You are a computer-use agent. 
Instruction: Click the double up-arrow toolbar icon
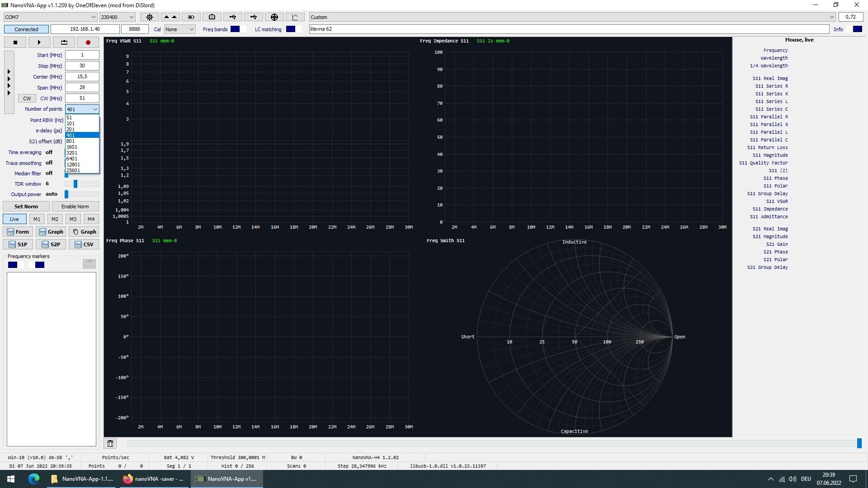(x=170, y=17)
